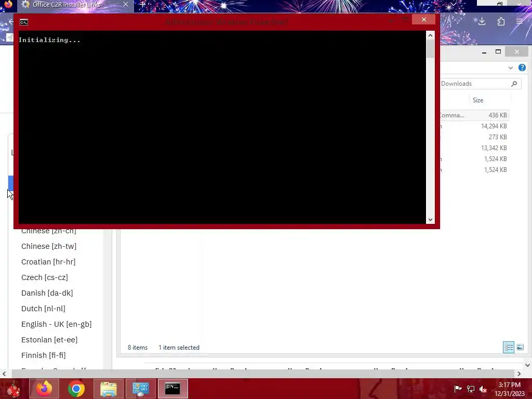Select Finnish [fi-fi] language
532x399 pixels.
[x=44, y=355]
